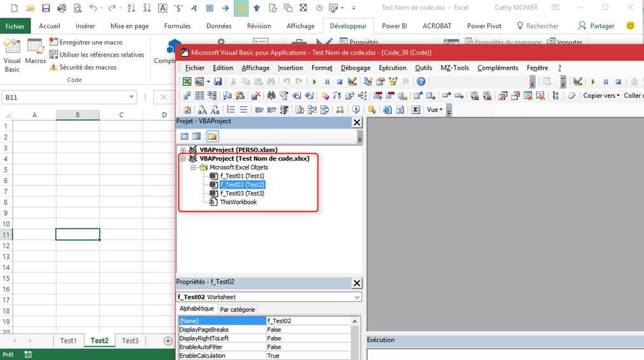Open Insert UserForm icon dropdown arrow
This screenshot has height=360, width=644.
[208, 82]
